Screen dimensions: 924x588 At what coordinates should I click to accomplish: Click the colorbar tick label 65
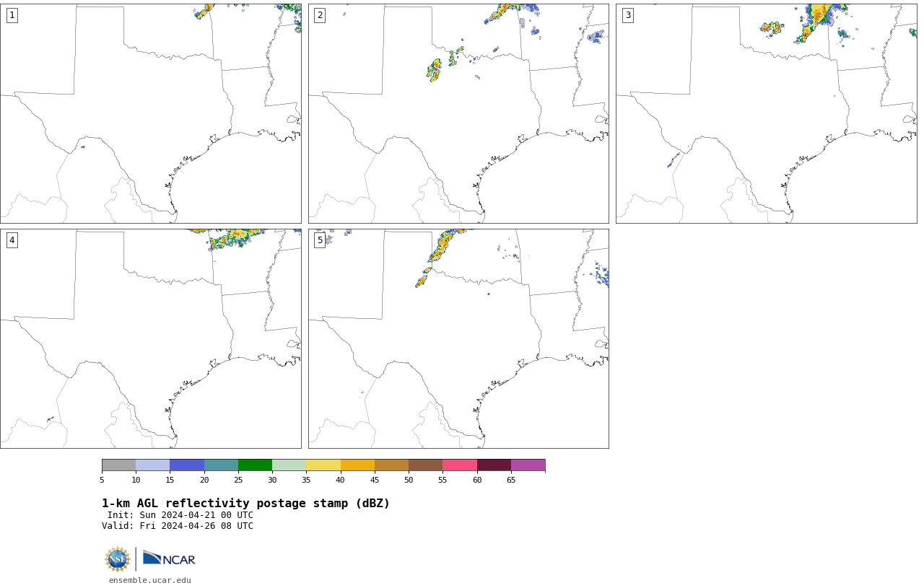(x=511, y=480)
